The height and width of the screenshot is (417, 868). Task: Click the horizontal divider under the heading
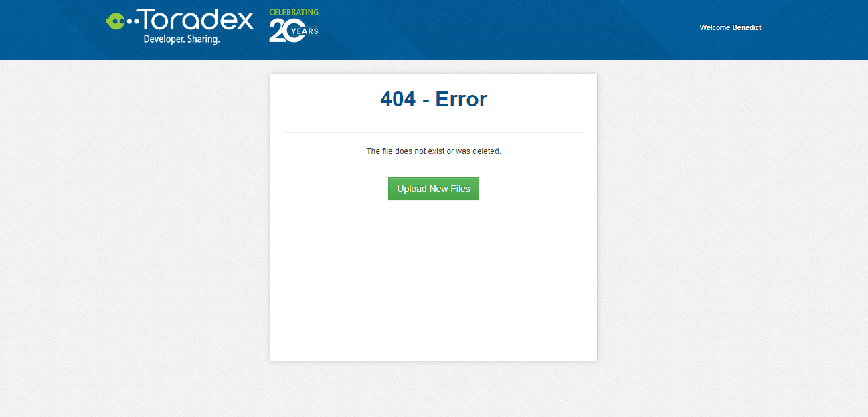pos(434,132)
